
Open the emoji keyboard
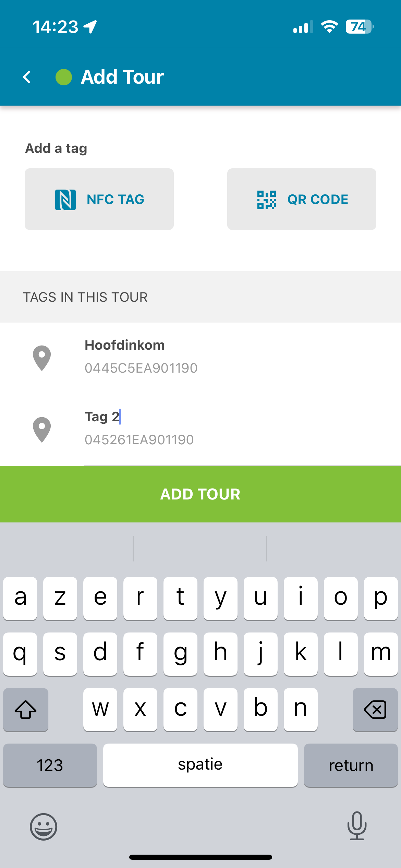[x=44, y=827]
